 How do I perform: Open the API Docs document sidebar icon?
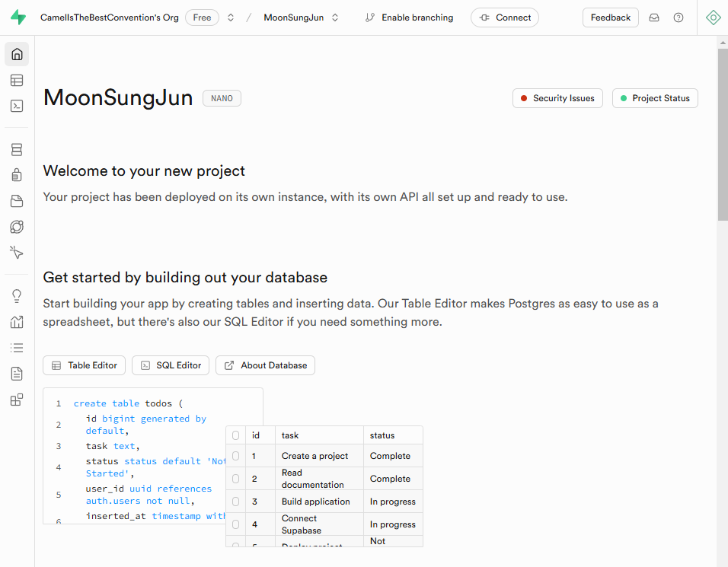click(17, 374)
